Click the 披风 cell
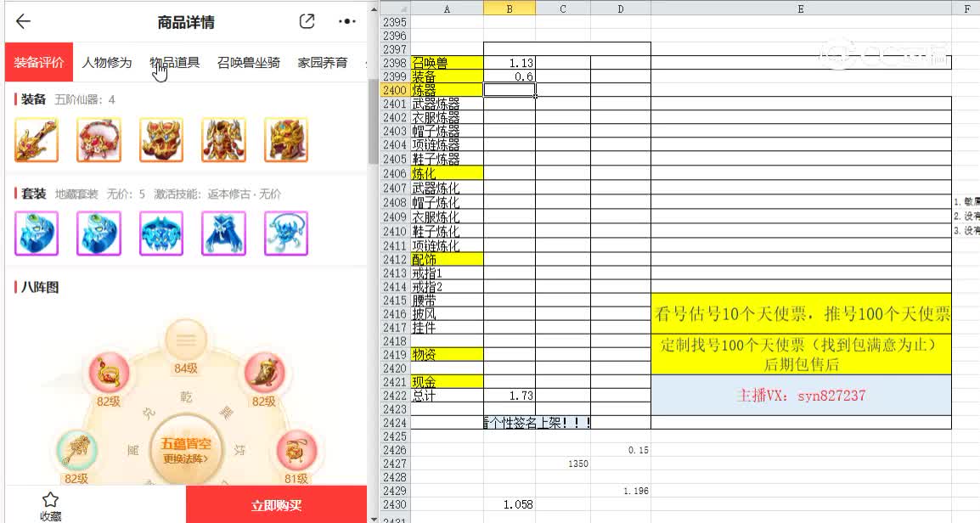The width and height of the screenshot is (980, 523). [447, 313]
